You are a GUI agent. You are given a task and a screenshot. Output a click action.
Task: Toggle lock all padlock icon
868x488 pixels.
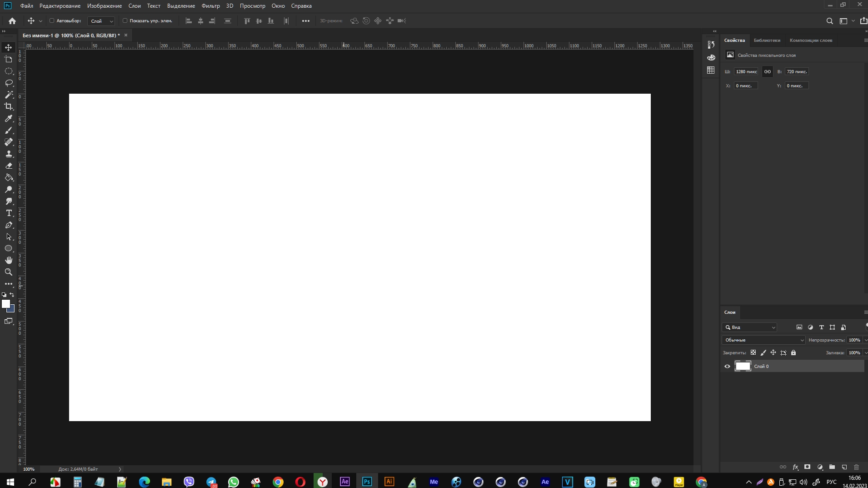[793, 353]
